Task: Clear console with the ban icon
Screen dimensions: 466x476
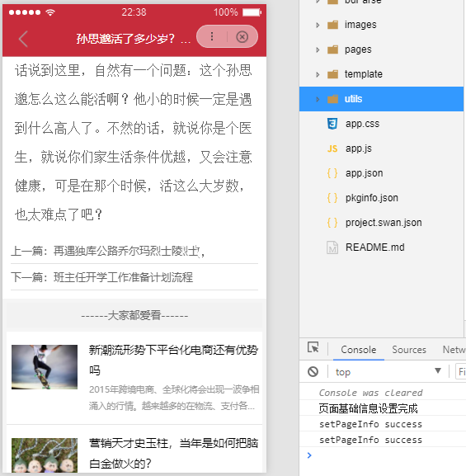Action: coord(313,371)
